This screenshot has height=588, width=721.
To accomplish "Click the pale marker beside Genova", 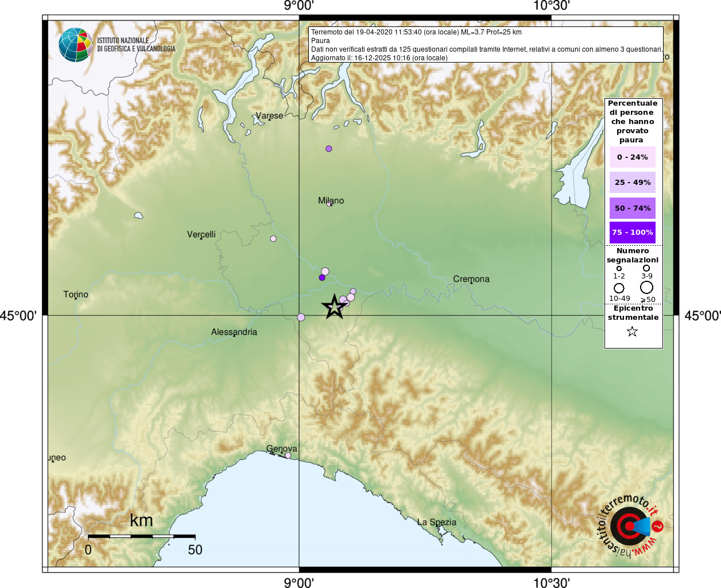I will point(288,455).
